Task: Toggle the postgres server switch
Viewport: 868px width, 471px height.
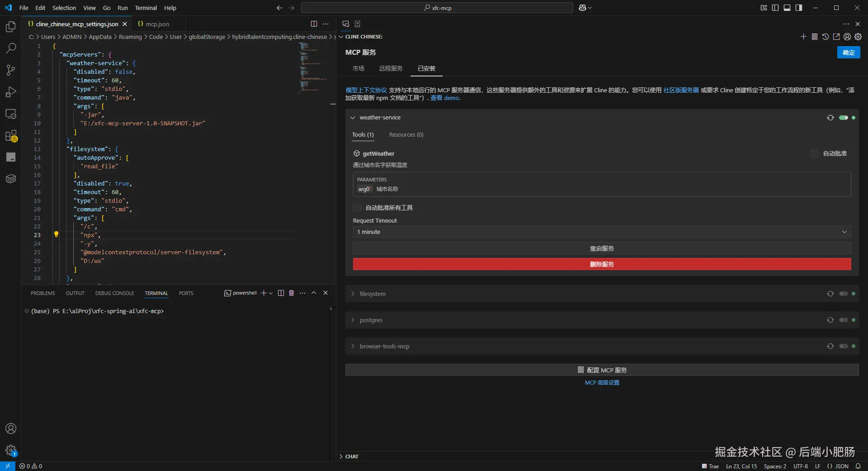Action: 844,320
